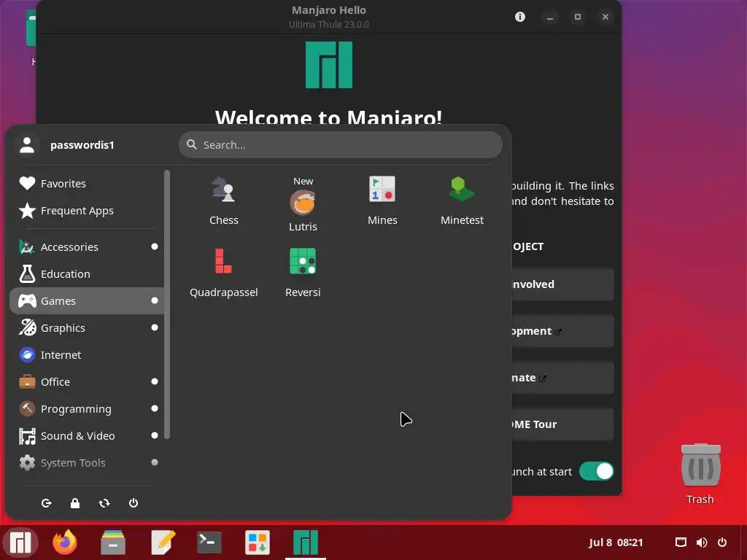This screenshot has width=747, height=560.
Task: Open the text editor from the taskbar
Action: pyautogui.click(x=163, y=542)
